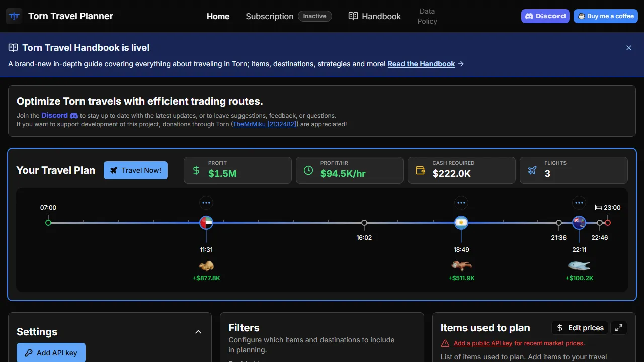Open options on the Argentina flight marker

click(461, 202)
